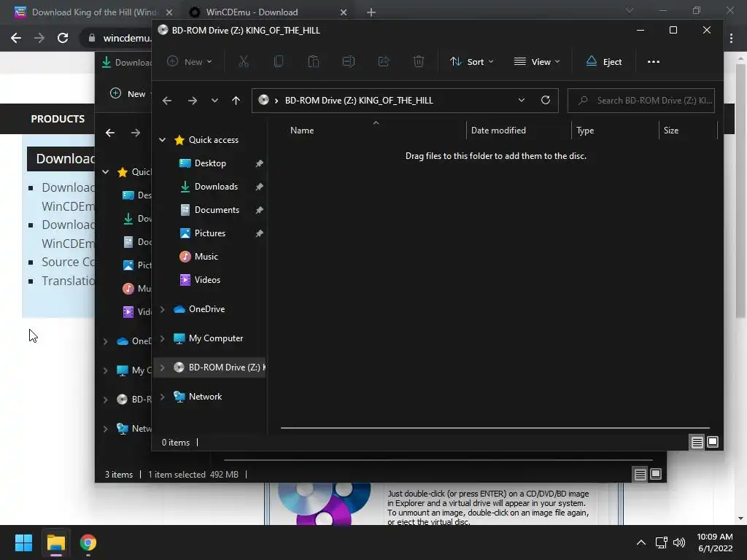
Task: Open a new Chrome tab
Action: point(371,12)
